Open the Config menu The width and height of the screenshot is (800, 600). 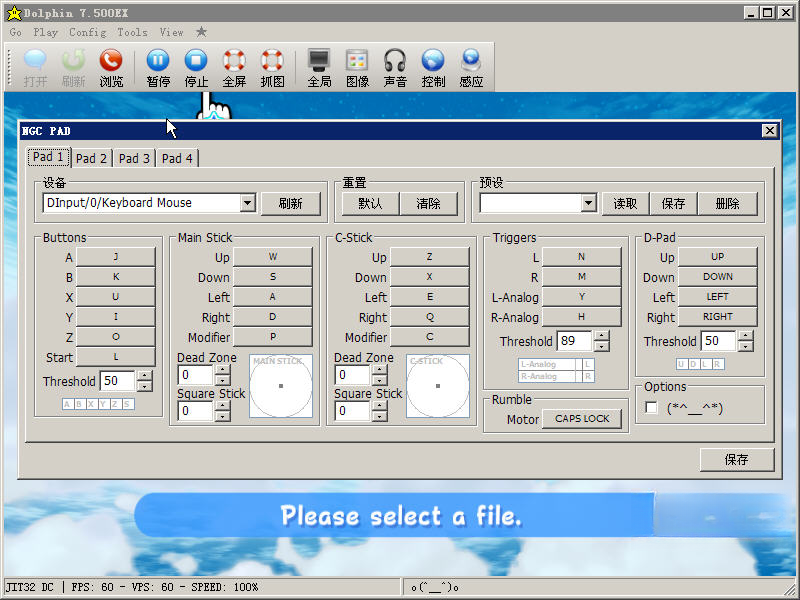pyautogui.click(x=88, y=32)
